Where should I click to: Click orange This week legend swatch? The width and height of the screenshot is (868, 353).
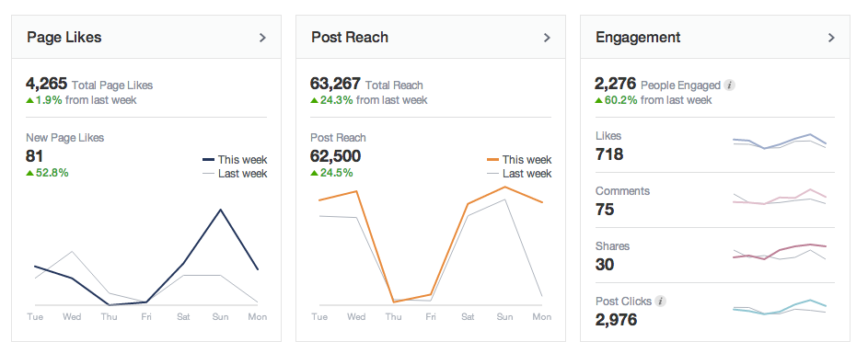click(x=492, y=160)
